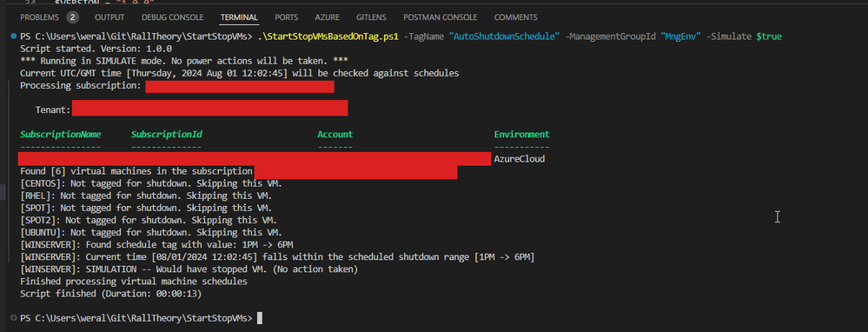The height and width of the screenshot is (332, 868).
Task: Click the Account column header
Action: (x=335, y=135)
